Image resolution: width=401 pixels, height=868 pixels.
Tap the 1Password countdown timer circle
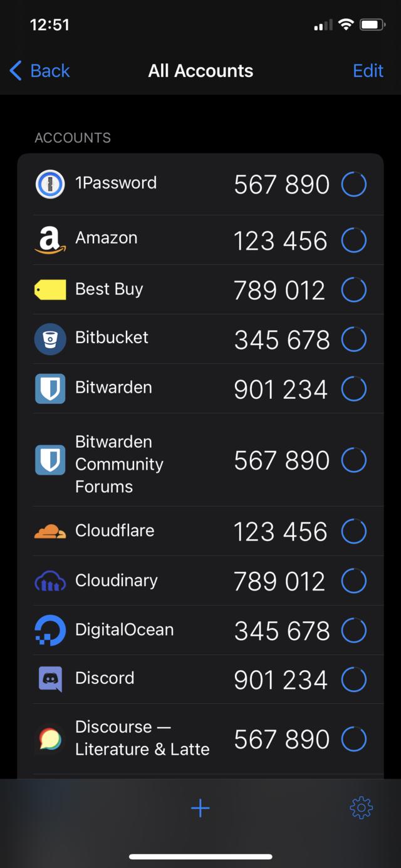click(353, 185)
